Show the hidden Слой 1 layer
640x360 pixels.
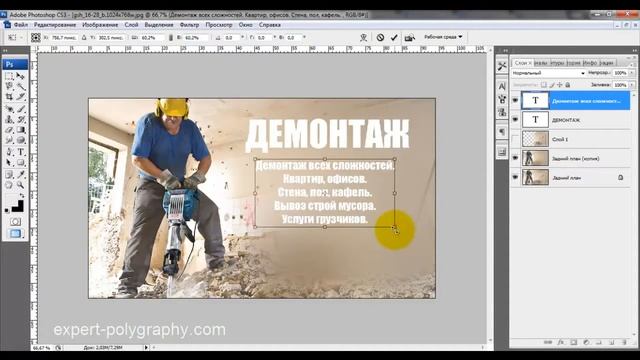click(x=515, y=139)
